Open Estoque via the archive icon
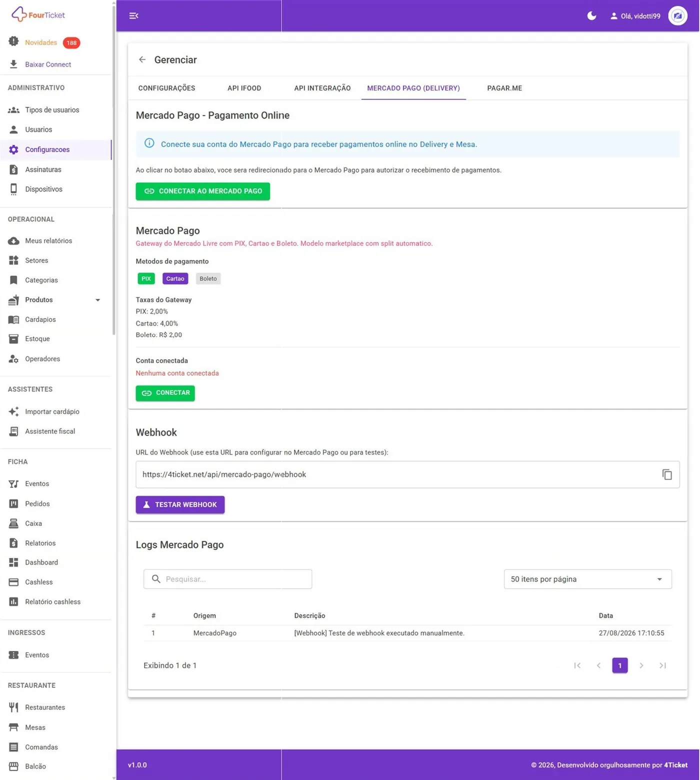Screen dimensions: 700x780 pos(13,339)
